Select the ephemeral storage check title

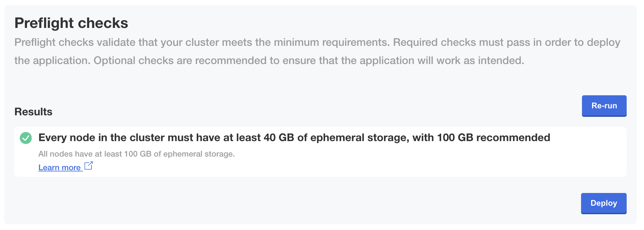click(x=294, y=138)
